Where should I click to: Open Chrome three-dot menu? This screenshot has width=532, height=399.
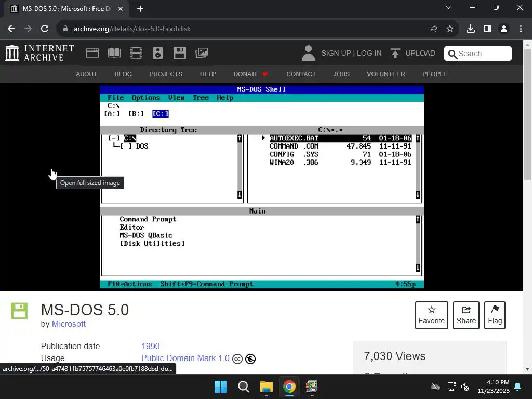[x=521, y=29]
